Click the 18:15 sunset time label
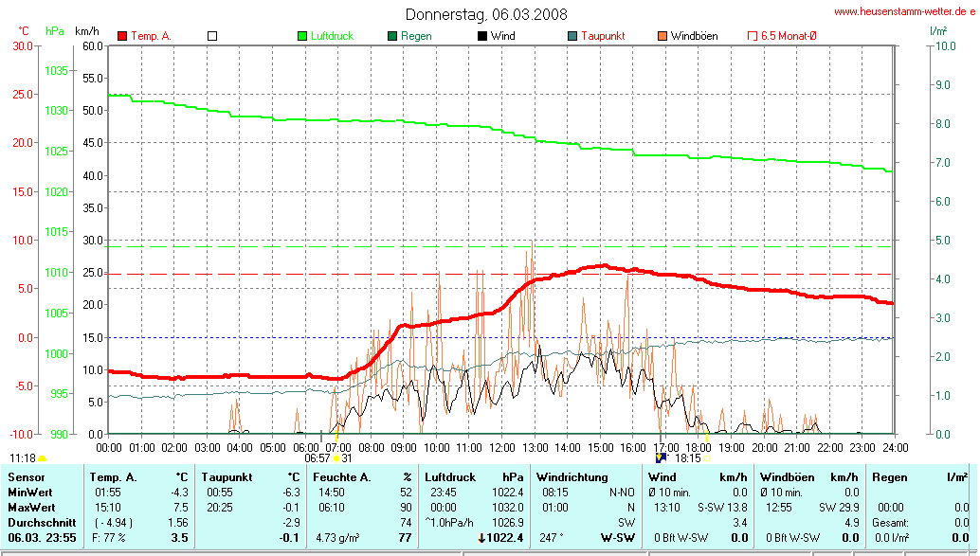 click(x=687, y=458)
